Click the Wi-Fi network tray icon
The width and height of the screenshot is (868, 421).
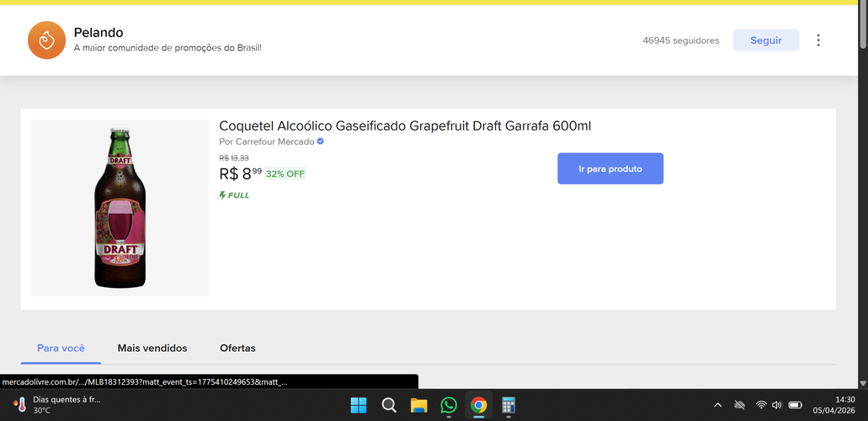tap(761, 405)
